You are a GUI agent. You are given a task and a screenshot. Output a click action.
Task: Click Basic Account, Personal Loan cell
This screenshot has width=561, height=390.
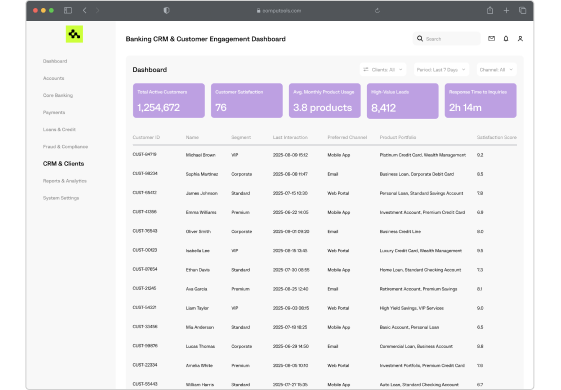[x=409, y=327]
